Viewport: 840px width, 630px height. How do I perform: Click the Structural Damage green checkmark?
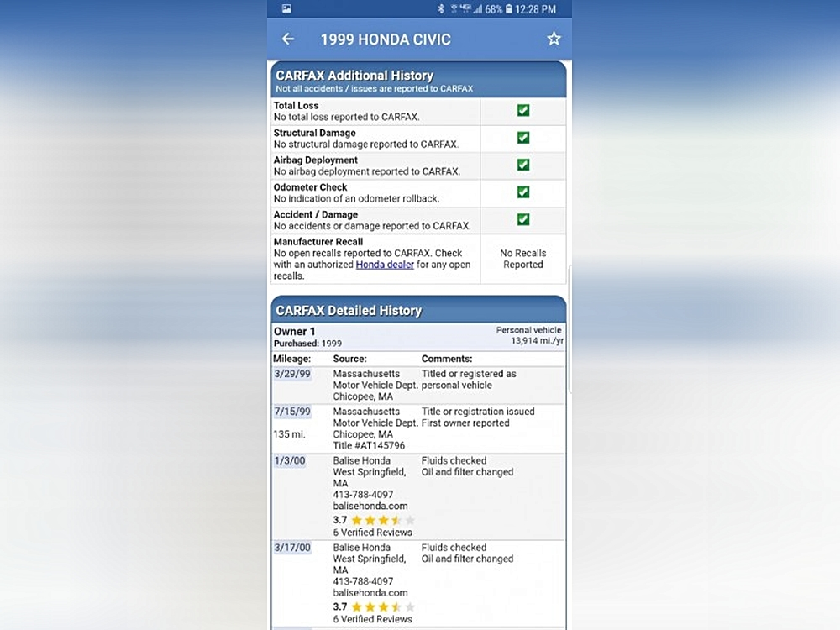click(x=523, y=138)
